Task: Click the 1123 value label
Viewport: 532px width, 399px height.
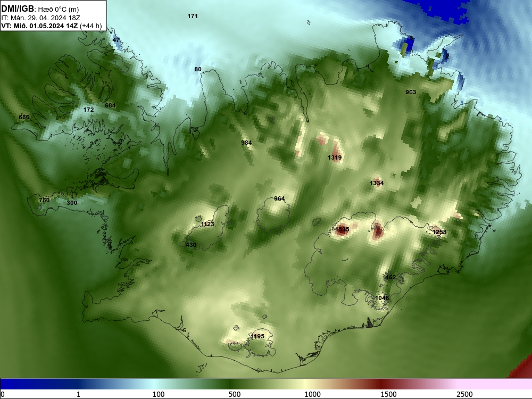Action: (207, 224)
